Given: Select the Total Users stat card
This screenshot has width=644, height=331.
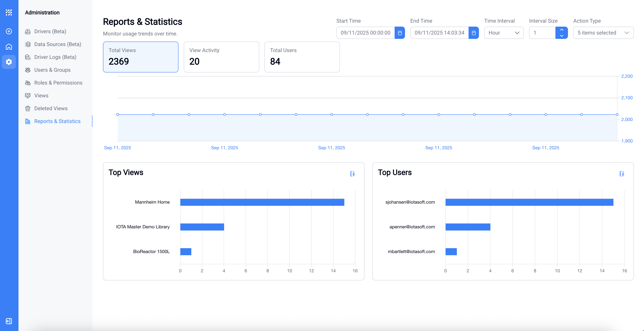Looking at the screenshot, I should click(x=302, y=57).
